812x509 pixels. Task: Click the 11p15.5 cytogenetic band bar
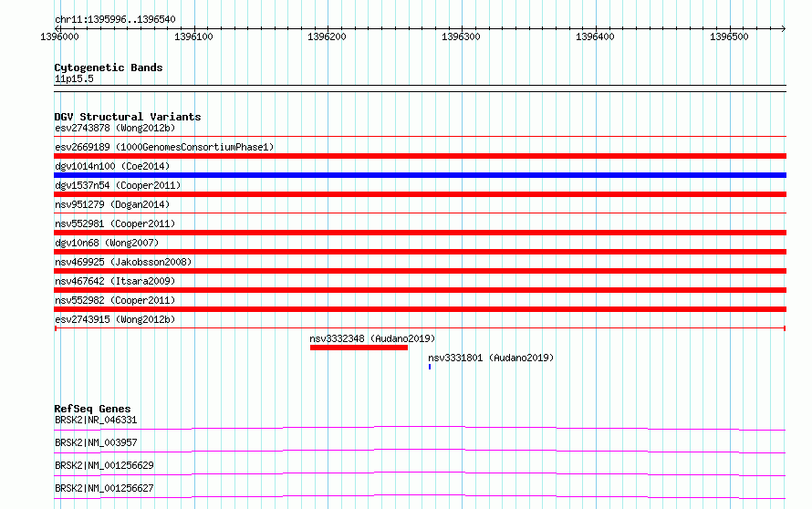coord(420,88)
